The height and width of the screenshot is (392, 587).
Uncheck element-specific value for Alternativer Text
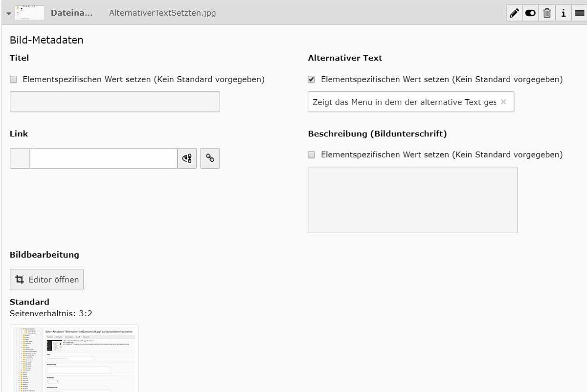coord(312,79)
